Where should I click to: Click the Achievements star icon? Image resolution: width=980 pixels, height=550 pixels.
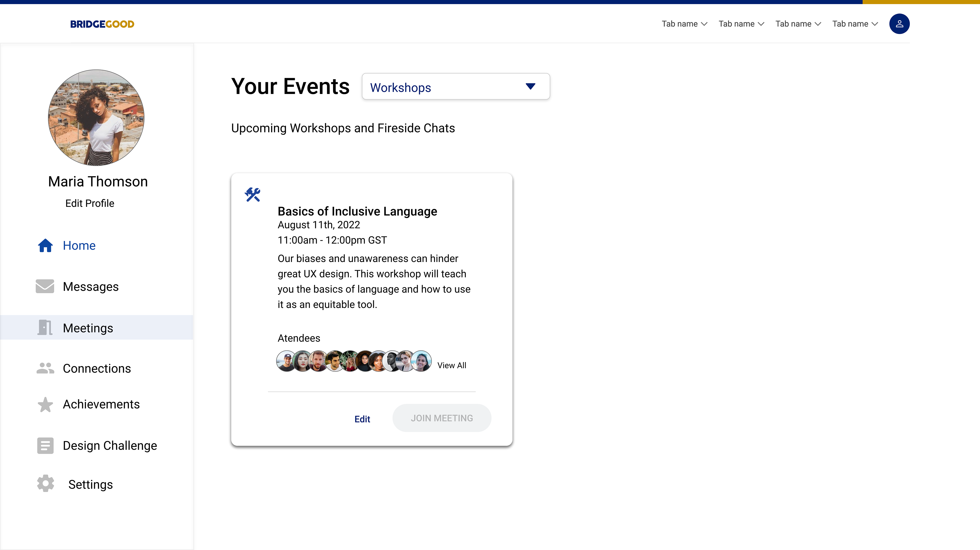45,404
